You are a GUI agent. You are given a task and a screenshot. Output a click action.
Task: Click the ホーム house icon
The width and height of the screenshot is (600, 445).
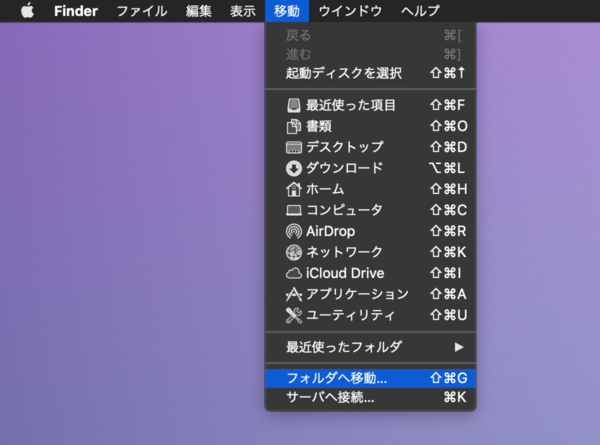(294, 189)
